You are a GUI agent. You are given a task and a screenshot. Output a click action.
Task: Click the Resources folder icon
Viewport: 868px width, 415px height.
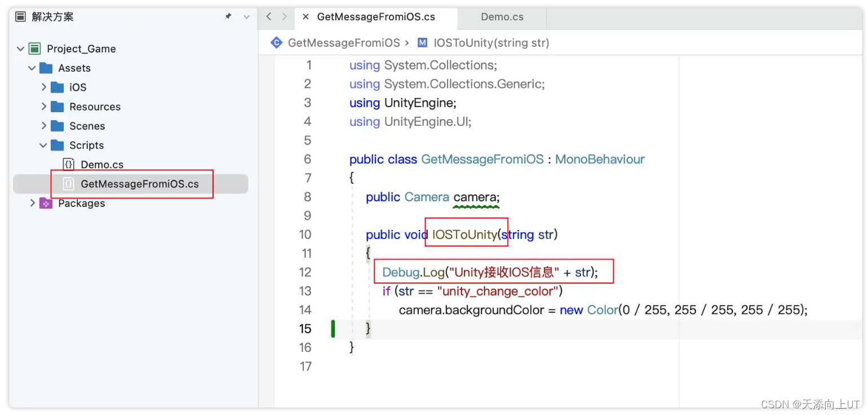pyautogui.click(x=57, y=107)
